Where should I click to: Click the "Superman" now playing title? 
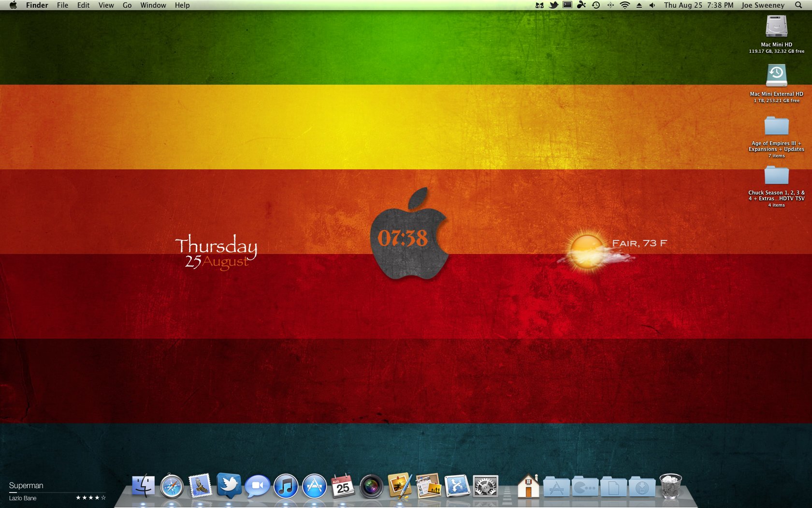tap(26, 485)
